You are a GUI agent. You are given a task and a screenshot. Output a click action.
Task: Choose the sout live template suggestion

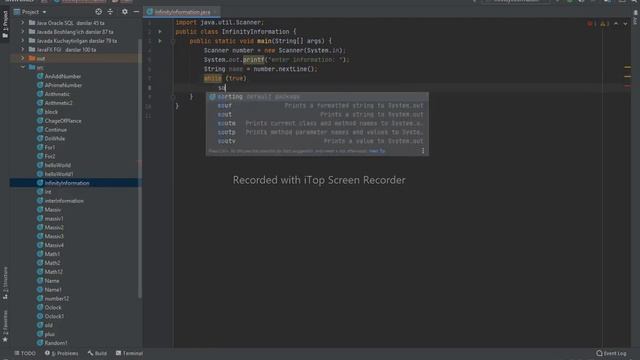coord(317,115)
